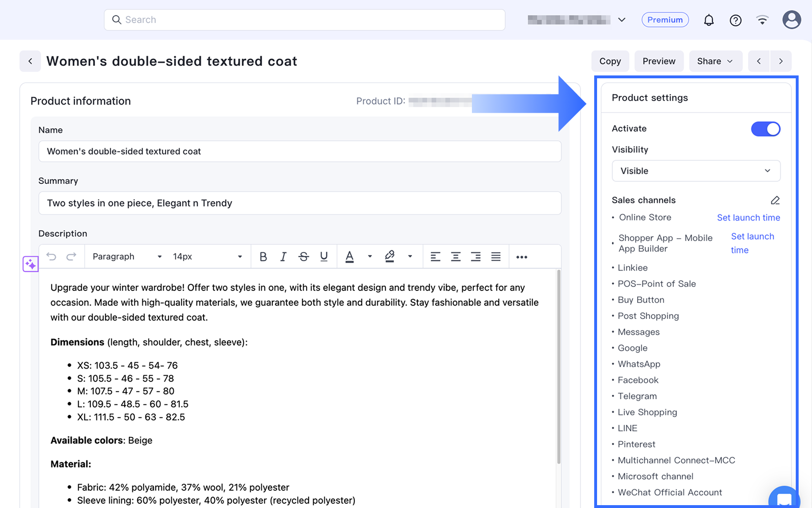Click the Live Shopping channel

[647, 412]
